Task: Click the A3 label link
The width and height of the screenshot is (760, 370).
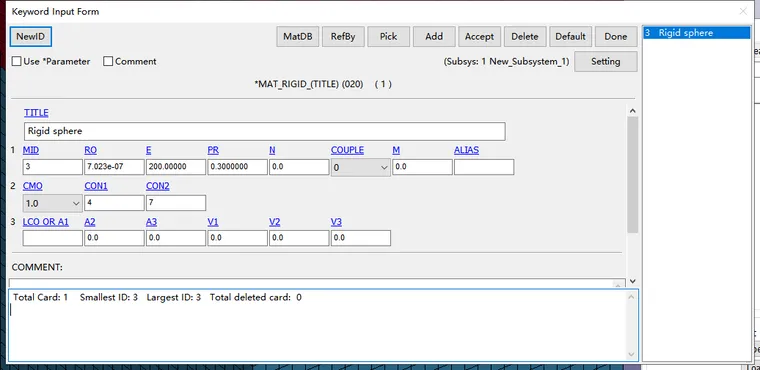Action: 151,222
